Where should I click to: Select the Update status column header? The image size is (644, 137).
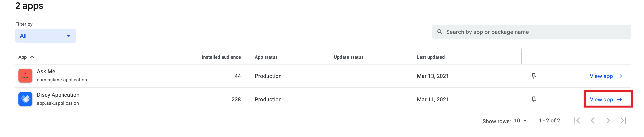349,57
